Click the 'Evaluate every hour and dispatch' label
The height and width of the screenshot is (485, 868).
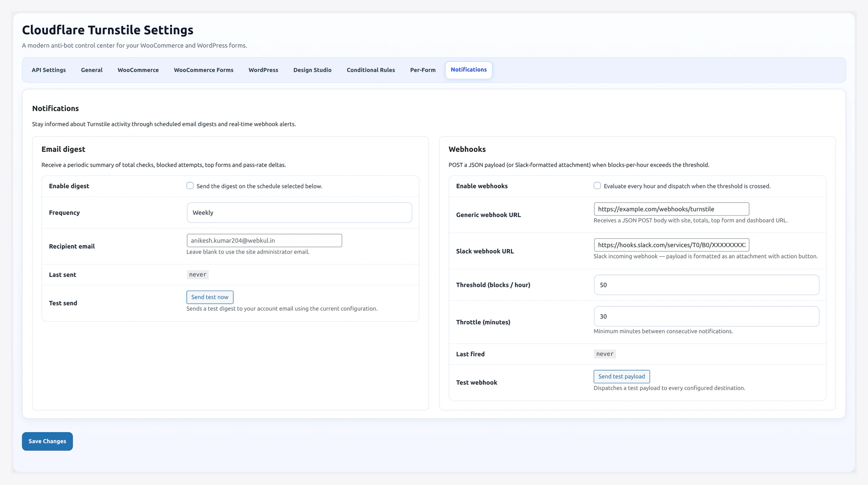click(x=687, y=186)
